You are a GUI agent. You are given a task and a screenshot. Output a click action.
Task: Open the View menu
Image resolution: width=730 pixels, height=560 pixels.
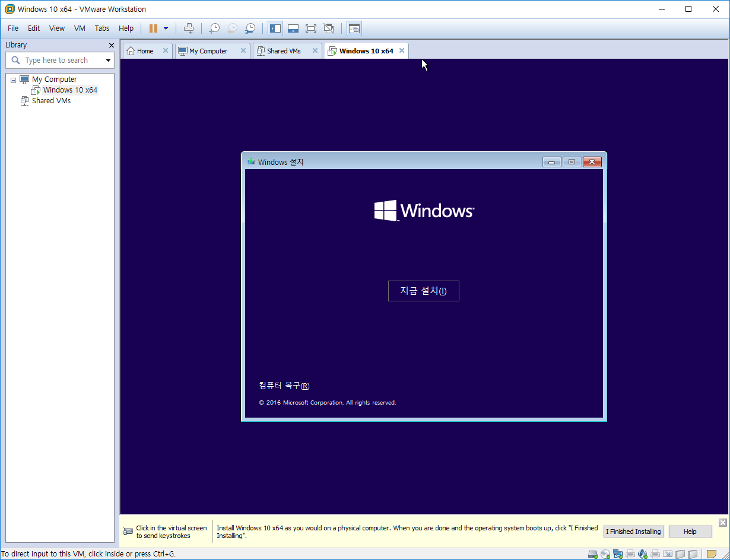pyautogui.click(x=57, y=28)
